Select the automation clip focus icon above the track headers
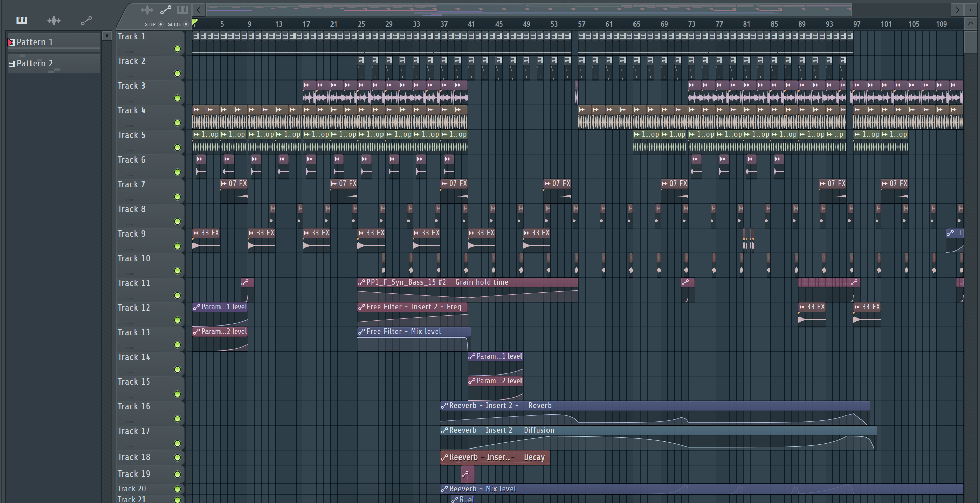Screen dimensions: 980x503 [x=165, y=10]
